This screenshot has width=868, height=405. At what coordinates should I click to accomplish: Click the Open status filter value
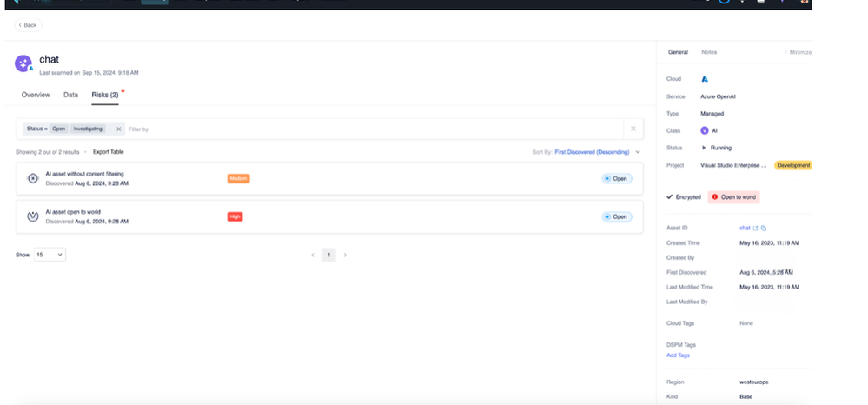[59, 129]
